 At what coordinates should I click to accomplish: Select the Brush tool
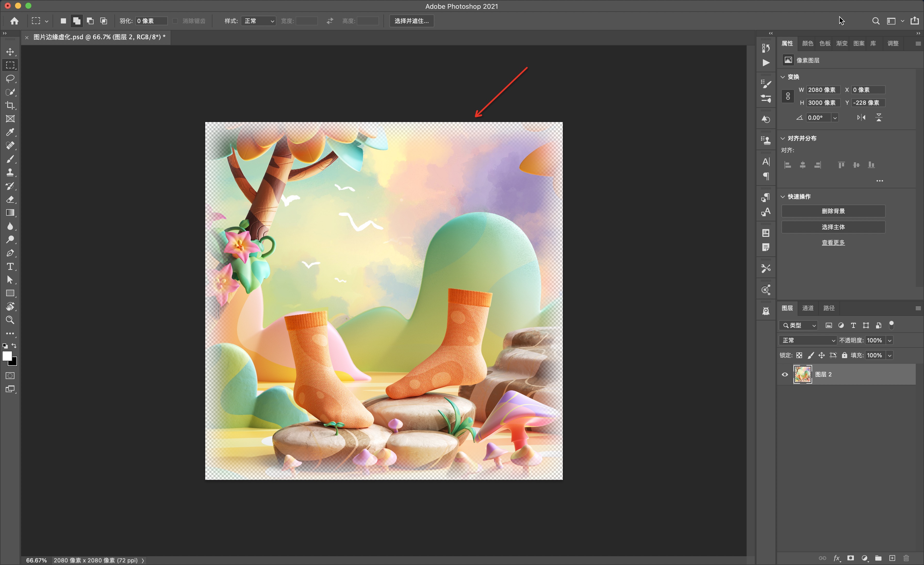pos(10,159)
